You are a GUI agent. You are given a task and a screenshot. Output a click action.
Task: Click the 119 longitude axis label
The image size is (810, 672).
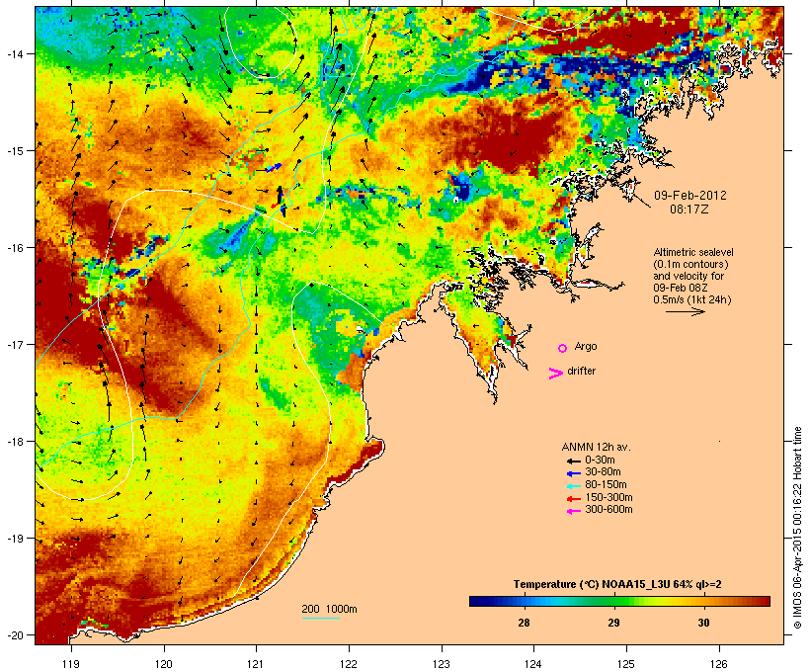coord(71,664)
